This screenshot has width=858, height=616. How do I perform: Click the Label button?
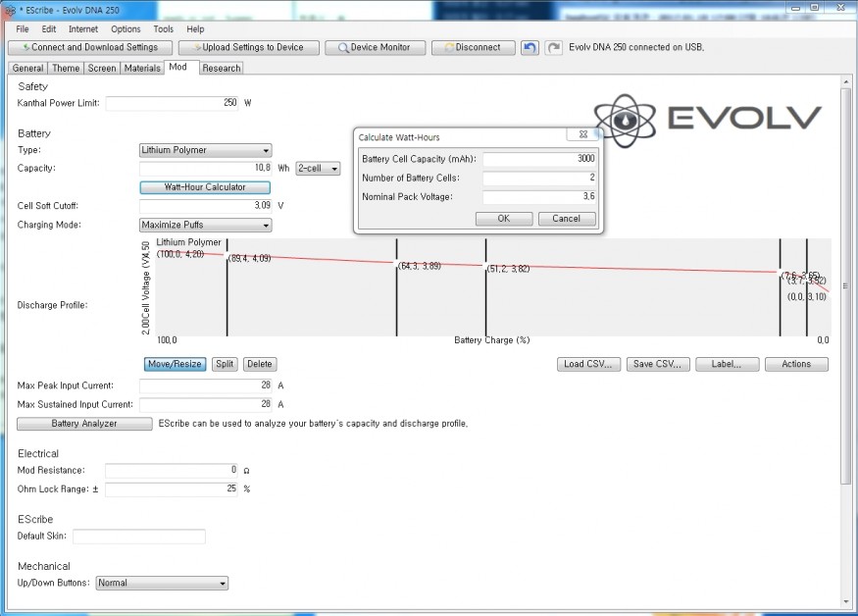728,364
